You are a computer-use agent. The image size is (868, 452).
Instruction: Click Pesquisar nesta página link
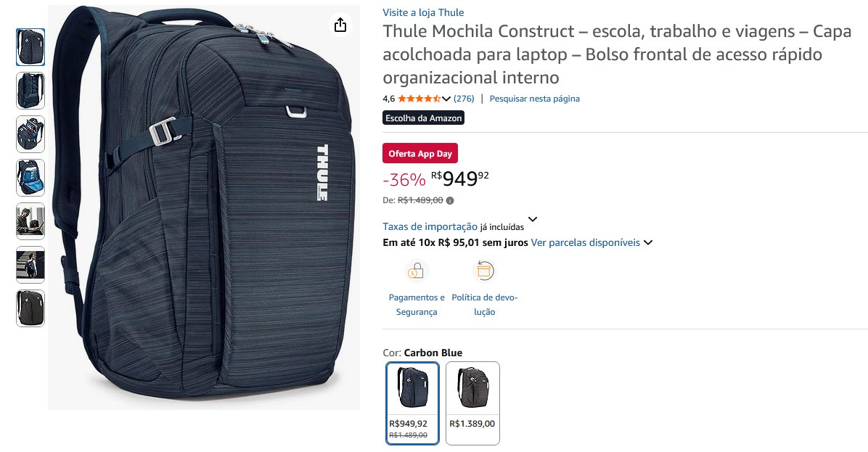pos(535,99)
